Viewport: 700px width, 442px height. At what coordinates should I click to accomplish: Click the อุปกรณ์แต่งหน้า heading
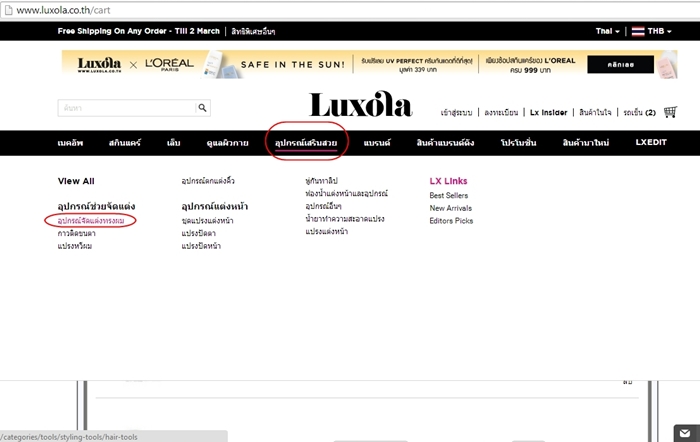(x=214, y=206)
